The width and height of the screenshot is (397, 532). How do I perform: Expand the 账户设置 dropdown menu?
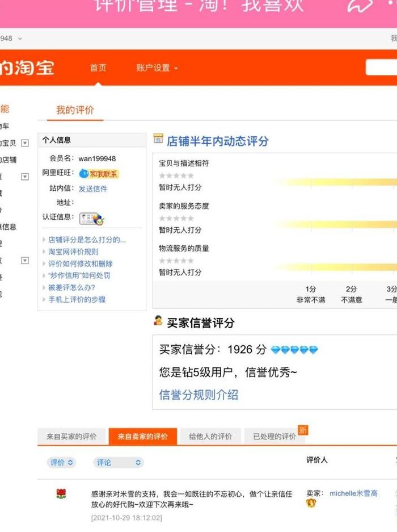tap(157, 68)
